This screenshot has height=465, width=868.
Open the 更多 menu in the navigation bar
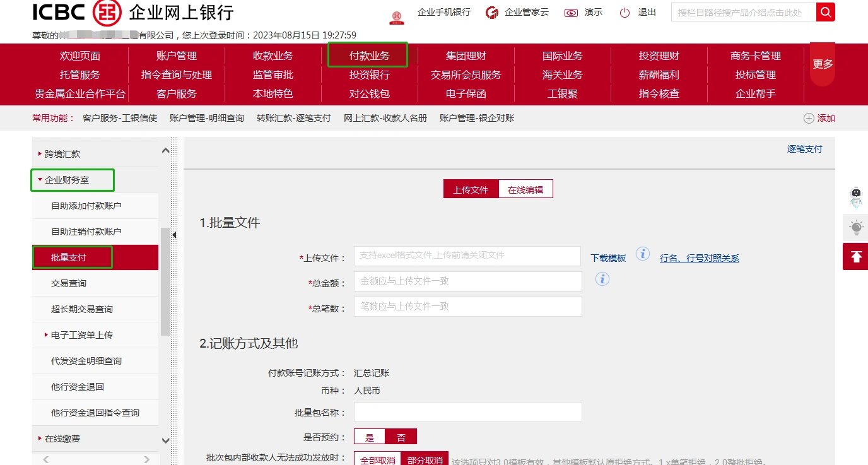click(x=823, y=64)
